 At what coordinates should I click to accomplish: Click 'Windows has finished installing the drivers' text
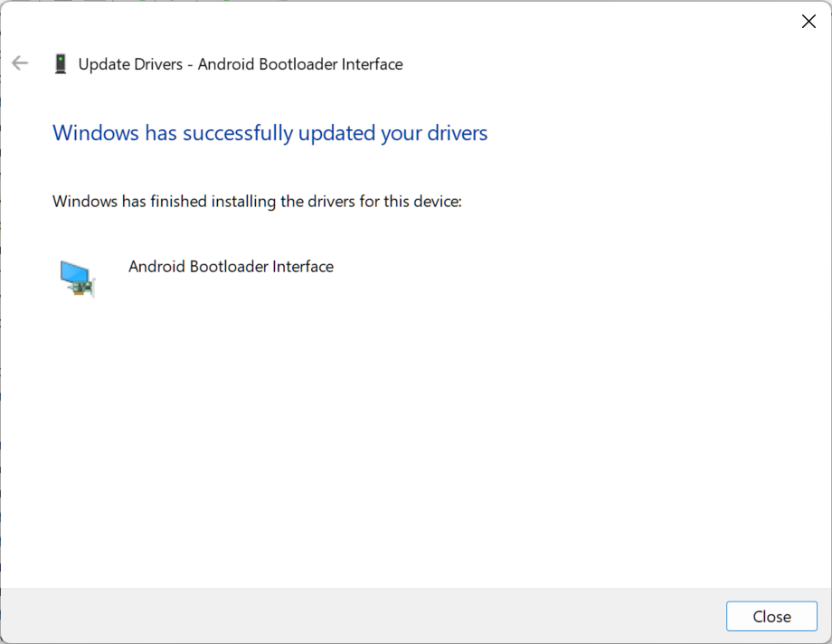257,201
